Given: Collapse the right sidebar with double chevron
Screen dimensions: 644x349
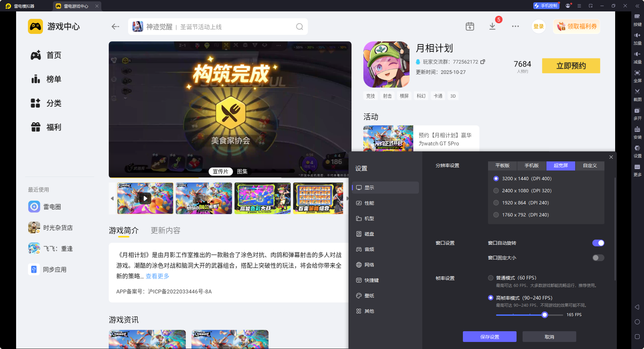Looking at the screenshot, I should click(x=637, y=6).
